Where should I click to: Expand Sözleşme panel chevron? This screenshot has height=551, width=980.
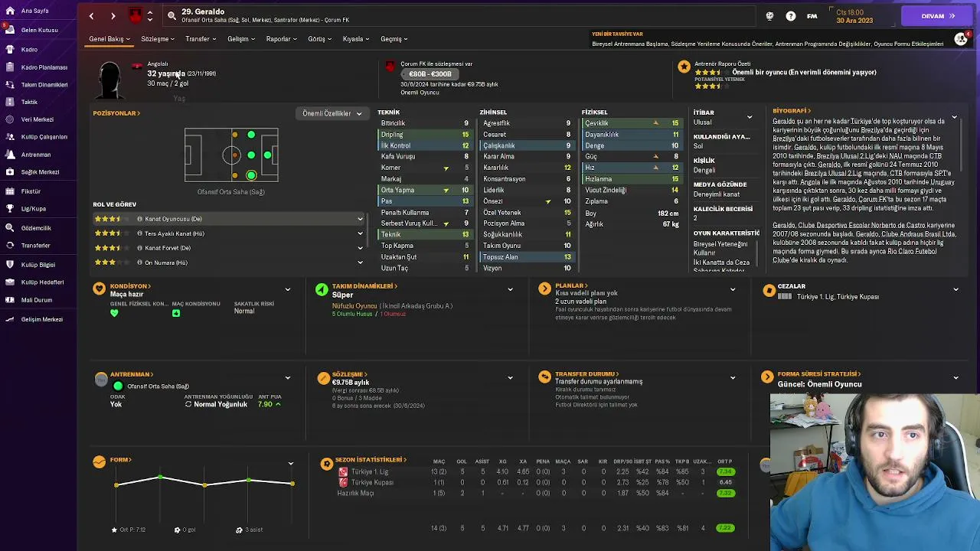[x=510, y=377]
